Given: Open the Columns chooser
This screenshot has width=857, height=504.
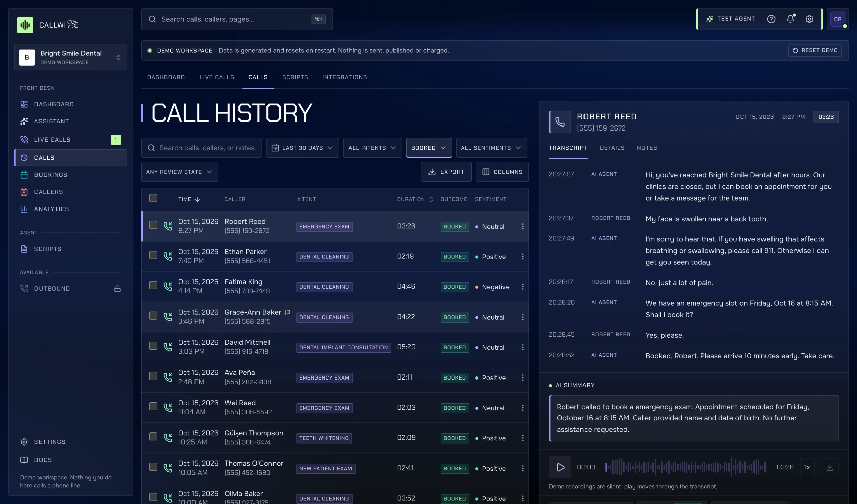Looking at the screenshot, I should (x=502, y=172).
